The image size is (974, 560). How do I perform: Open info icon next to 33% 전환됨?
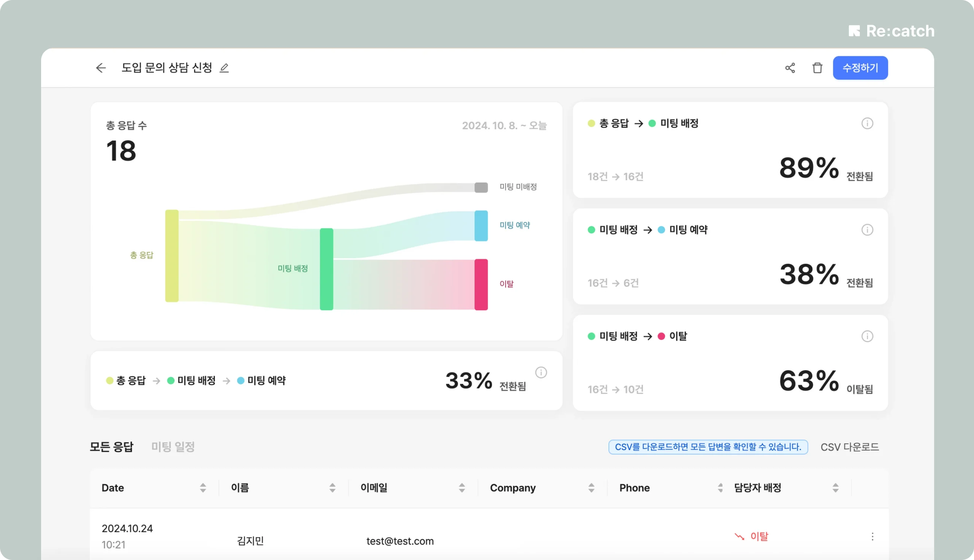(x=541, y=373)
